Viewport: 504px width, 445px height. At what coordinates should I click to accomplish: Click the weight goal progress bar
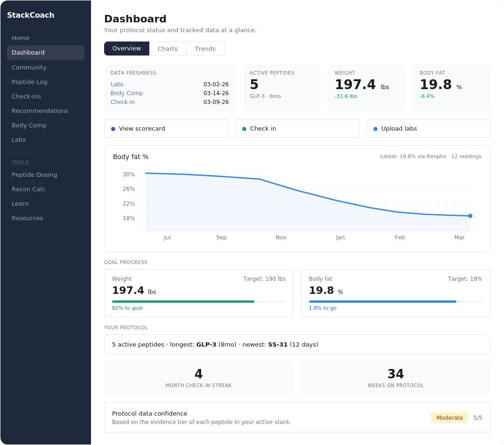coord(198,302)
